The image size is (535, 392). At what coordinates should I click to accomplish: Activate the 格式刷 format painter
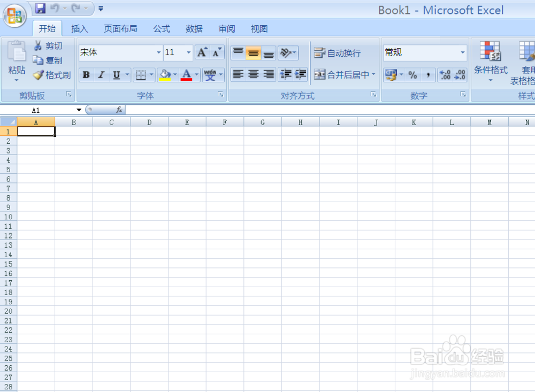(x=52, y=75)
